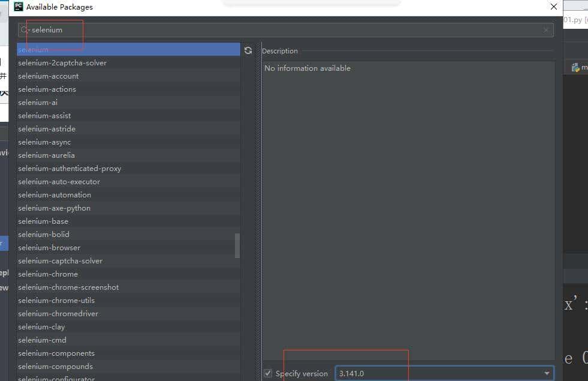Click the PyCharm logo in title bar
Image resolution: width=588 pixels, height=381 pixels.
pyautogui.click(x=18, y=7)
